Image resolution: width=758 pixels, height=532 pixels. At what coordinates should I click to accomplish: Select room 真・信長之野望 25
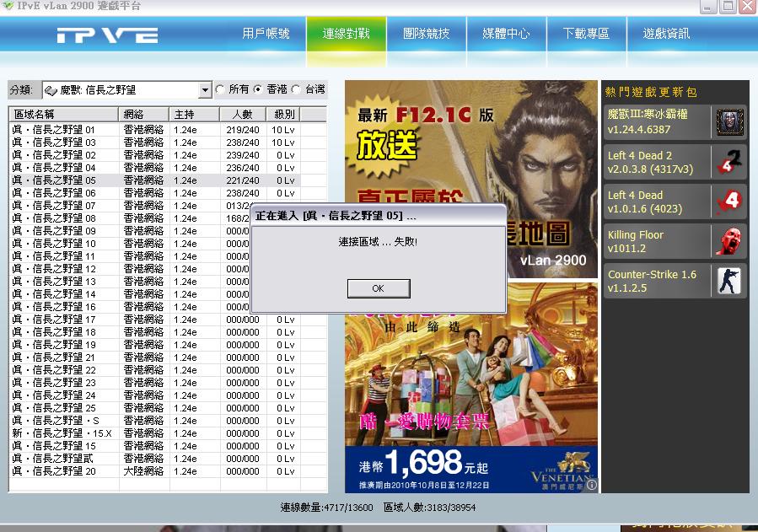click(154, 408)
